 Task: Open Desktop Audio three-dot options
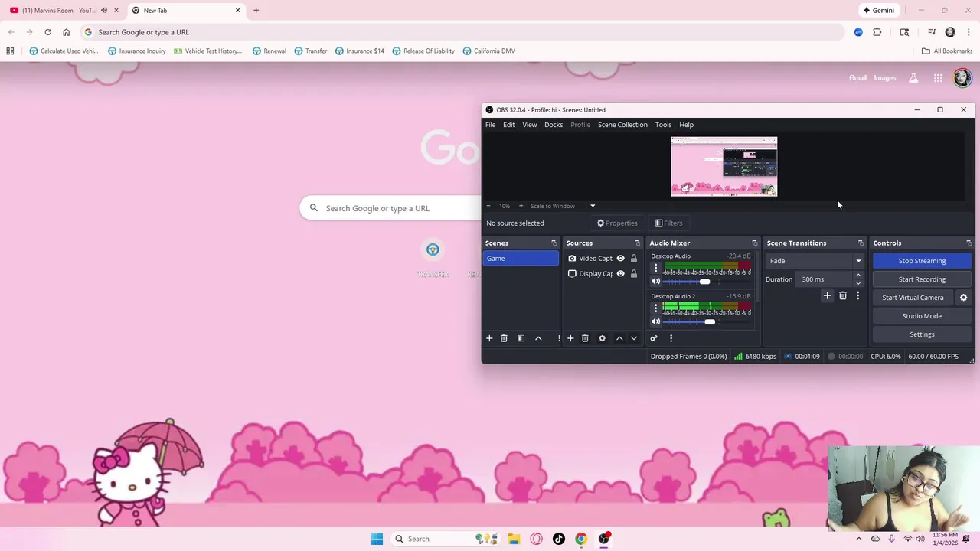[x=655, y=268]
